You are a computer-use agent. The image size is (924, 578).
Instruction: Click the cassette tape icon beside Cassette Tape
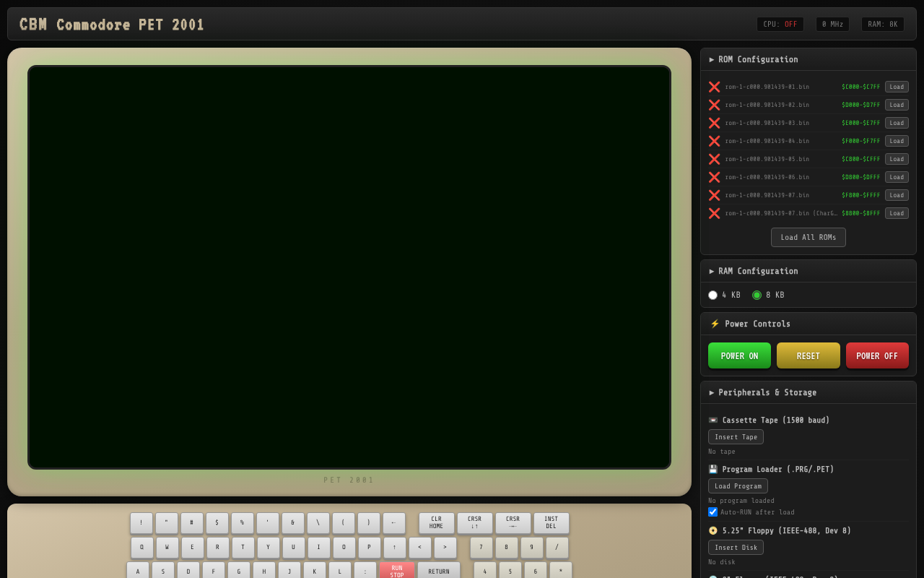click(x=712, y=420)
